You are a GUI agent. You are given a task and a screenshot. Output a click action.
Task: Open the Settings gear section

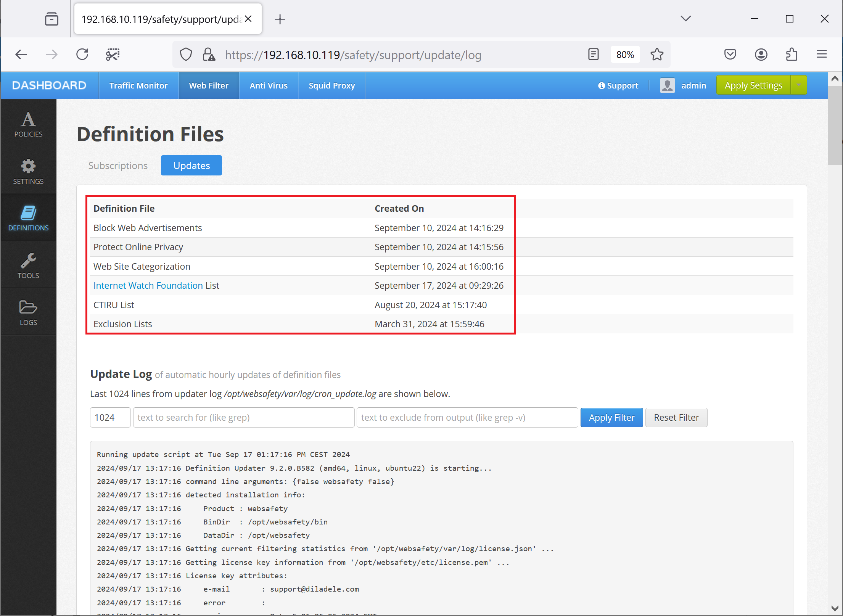(x=28, y=171)
